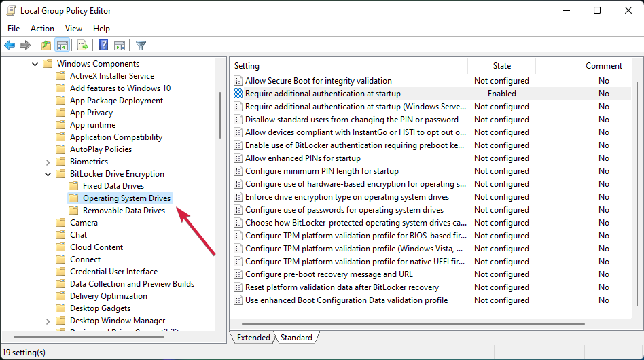This screenshot has height=360, width=644.
Task: Toggle the Show/Hide Console Tree icon
Action: click(x=62, y=45)
